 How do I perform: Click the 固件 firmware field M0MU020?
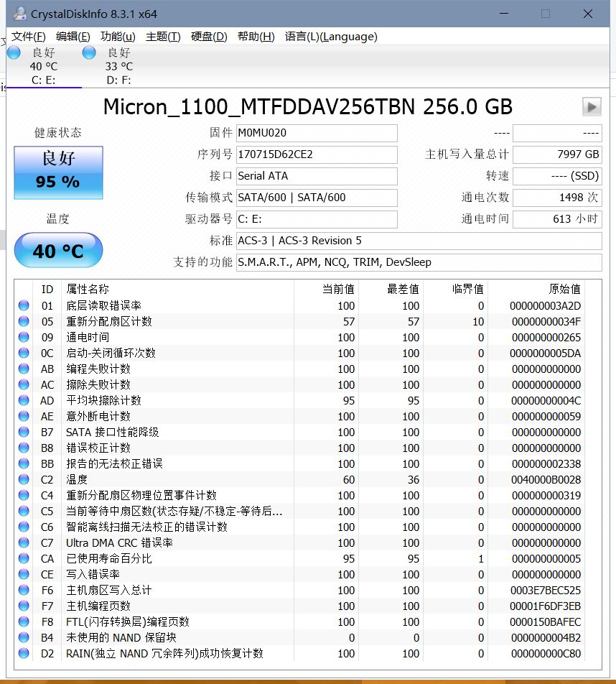(x=316, y=133)
